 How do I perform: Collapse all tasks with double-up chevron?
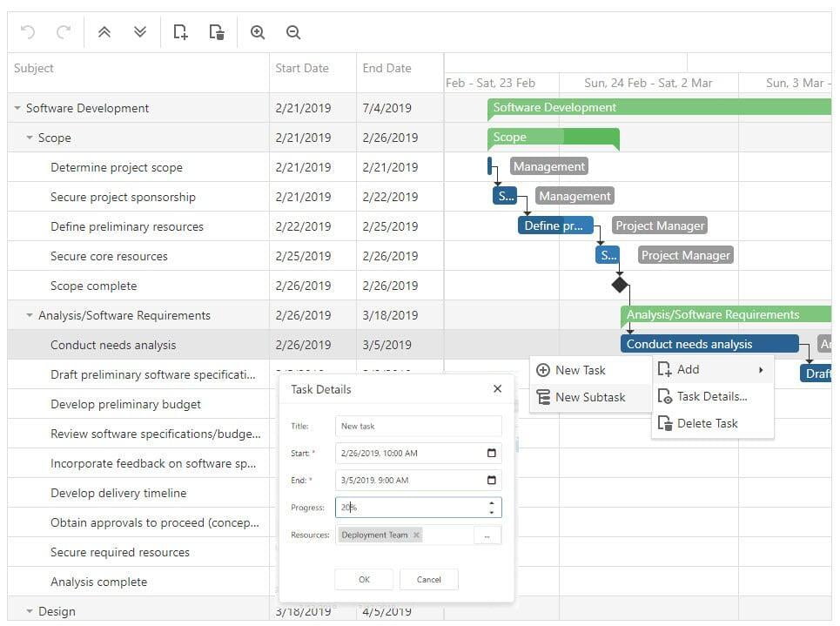click(x=104, y=32)
